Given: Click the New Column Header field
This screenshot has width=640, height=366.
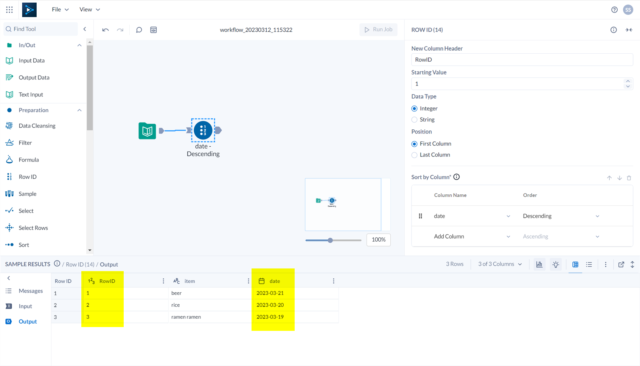Looking at the screenshot, I should pyautogui.click(x=522, y=60).
